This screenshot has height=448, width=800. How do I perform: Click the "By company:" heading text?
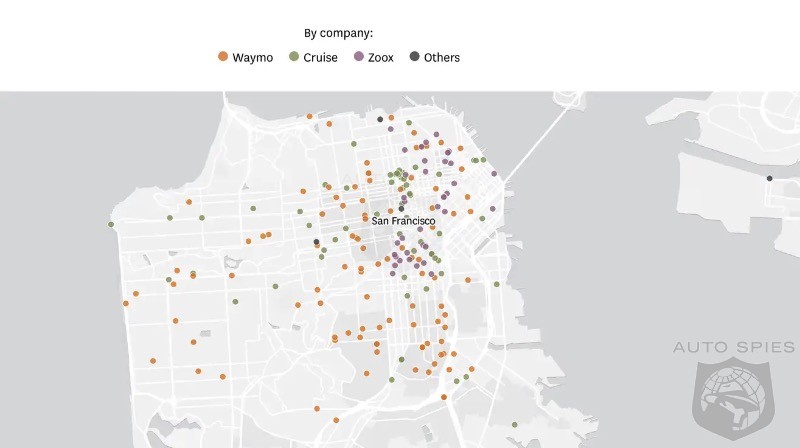338,33
